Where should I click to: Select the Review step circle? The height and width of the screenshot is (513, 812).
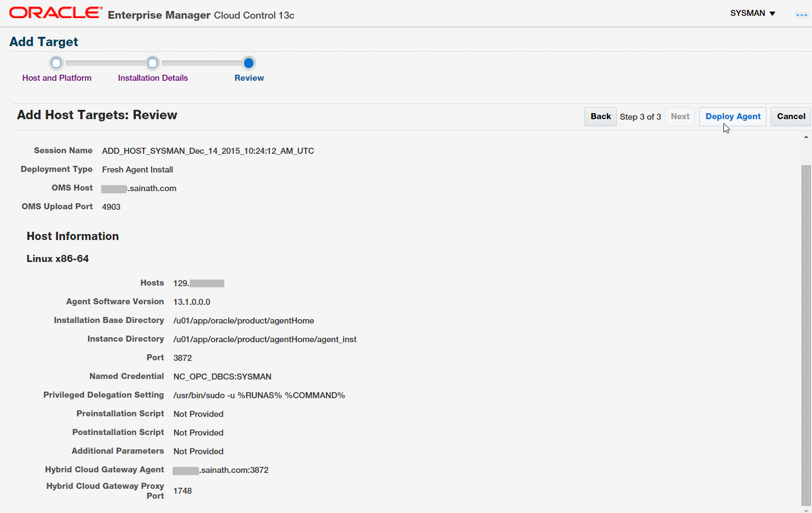[248, 63]
